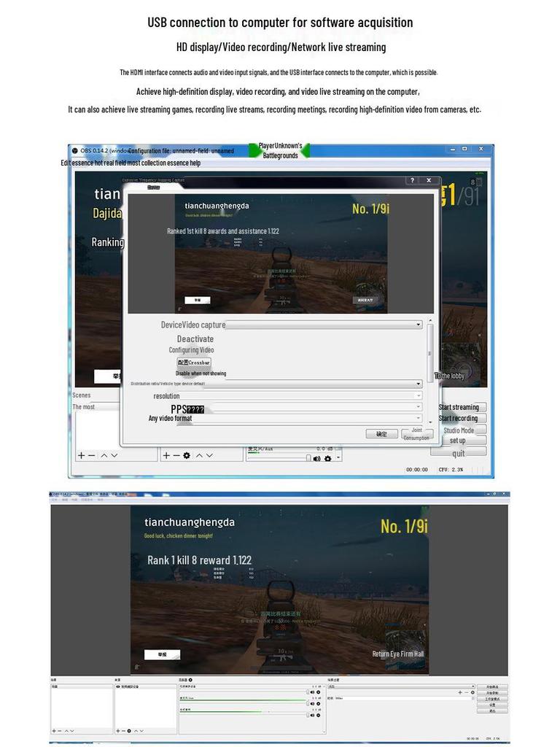Add scene transition plus in lower OBS window

click(460, 692)
